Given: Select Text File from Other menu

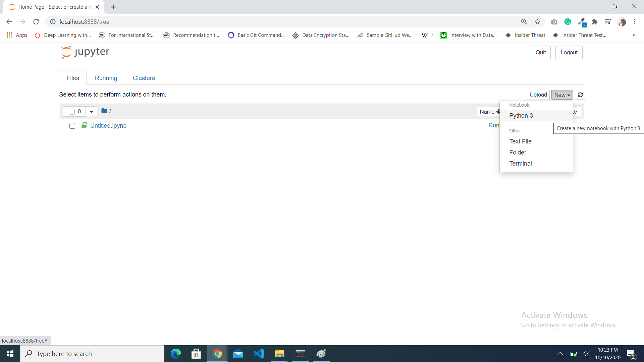Looking at the screenshot, I should pyautogui.click(x=521, y=141).
